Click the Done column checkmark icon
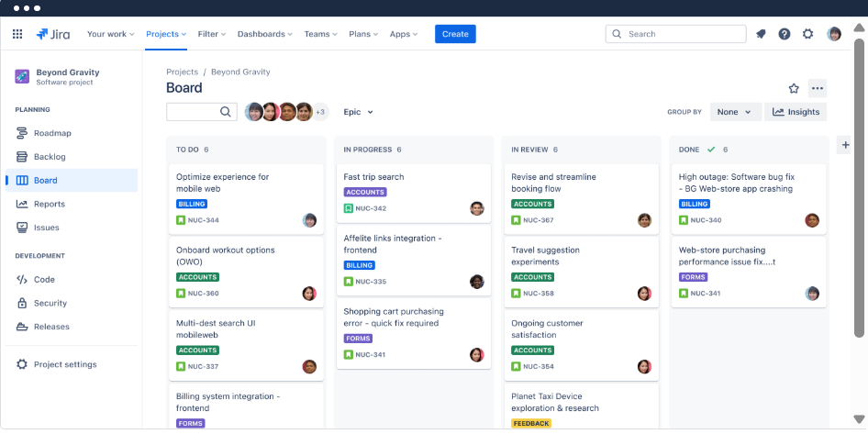This screenshot has height=434, width=868. 711,150
